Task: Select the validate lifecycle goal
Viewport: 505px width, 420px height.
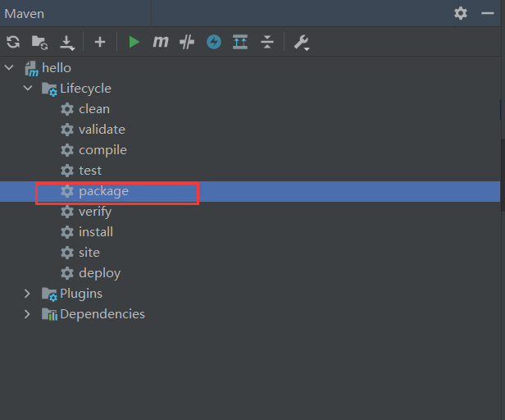Action: click(x=102, y=130)
